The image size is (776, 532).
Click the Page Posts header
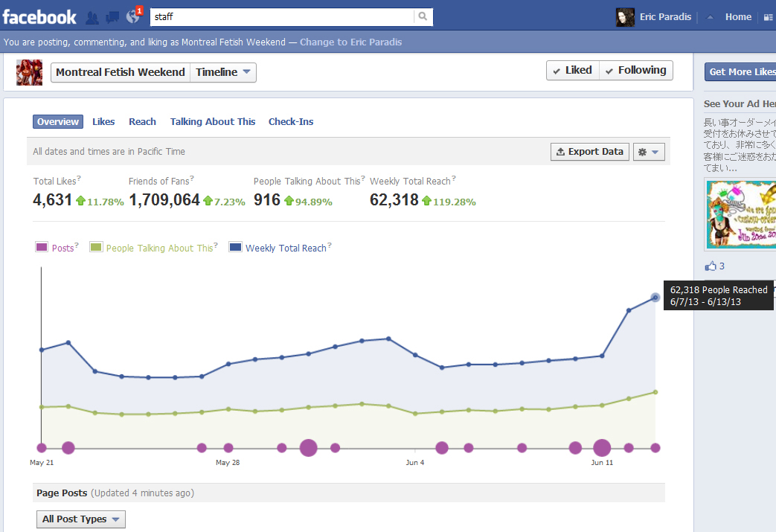pos(62,493)
